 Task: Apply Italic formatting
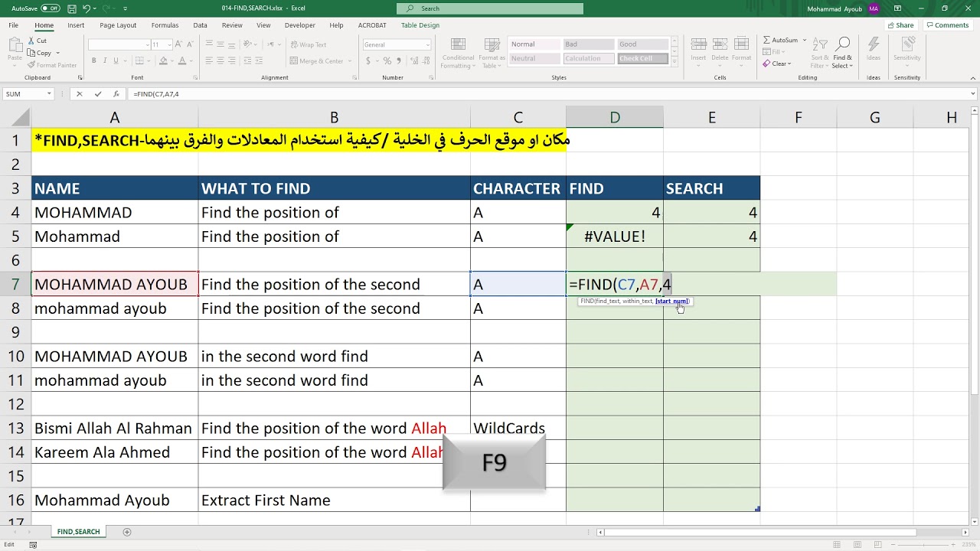tap(105, 60)
